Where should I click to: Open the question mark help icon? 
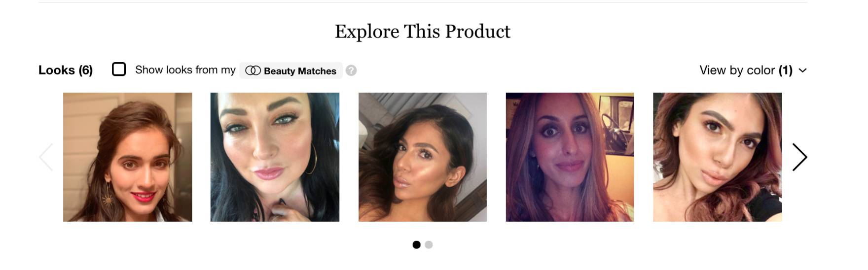[x=351, y=70]
